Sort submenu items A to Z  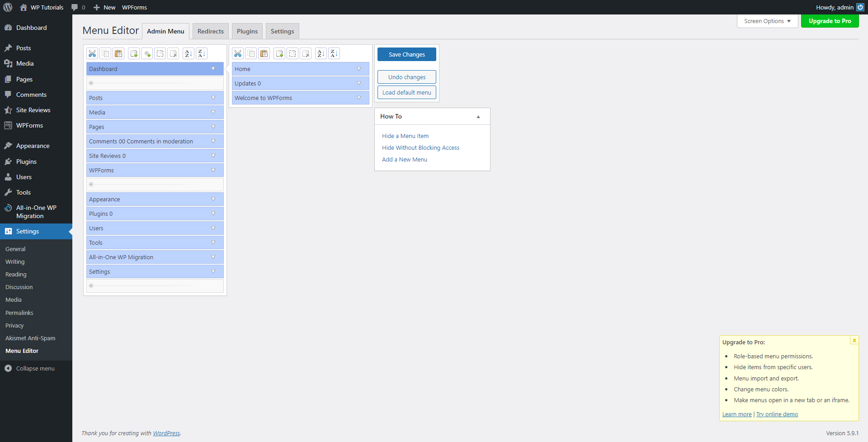(x=321, y=53)
